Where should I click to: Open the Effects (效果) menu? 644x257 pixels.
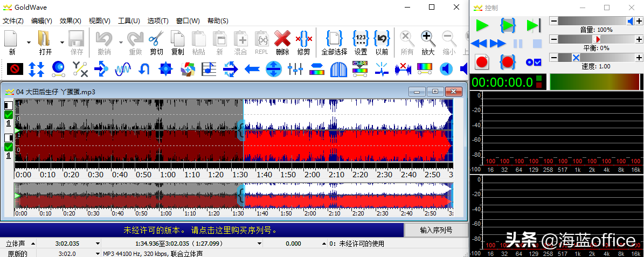[70, 21]
